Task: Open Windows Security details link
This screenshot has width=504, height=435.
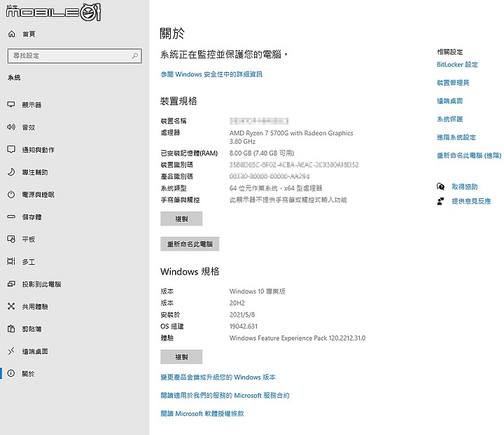Action: [x=211, y=74]
